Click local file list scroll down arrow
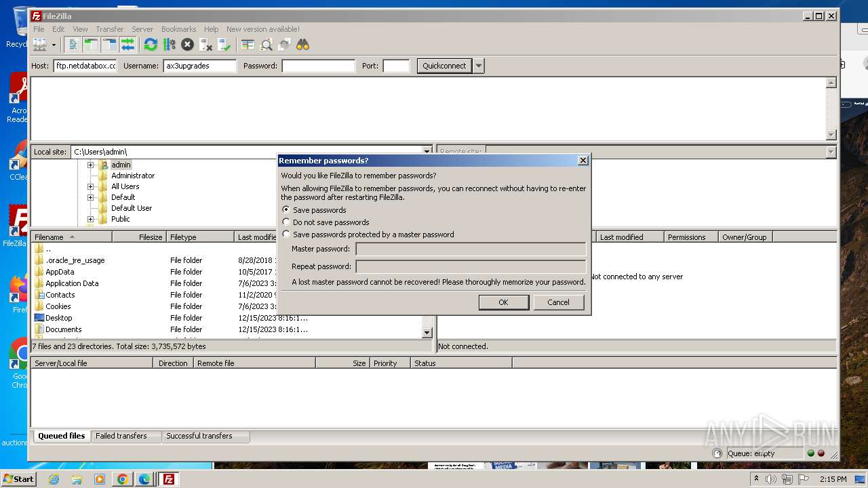The height and width of the screenshot is (488, 868). click(427, 333)
